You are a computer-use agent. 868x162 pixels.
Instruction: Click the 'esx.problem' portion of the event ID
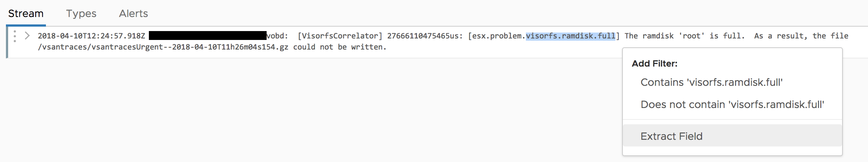(x=497, y=36)
